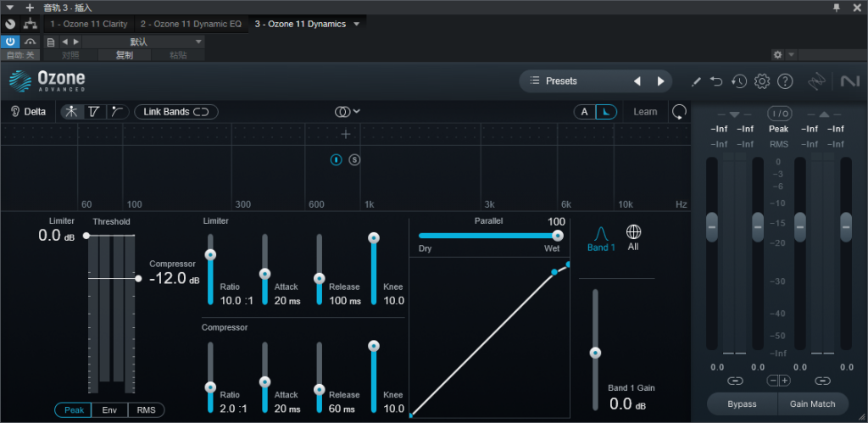This screenshot has width=868, height=423.
Task: Add a new insert with plus icon
Action: point(30,8)
